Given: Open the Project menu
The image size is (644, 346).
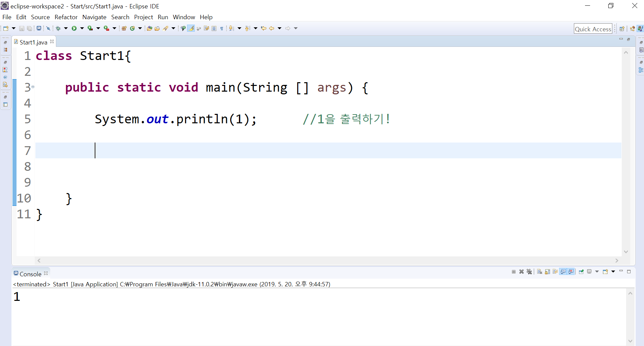Looking at the screenshot, I should click(144, 17).
